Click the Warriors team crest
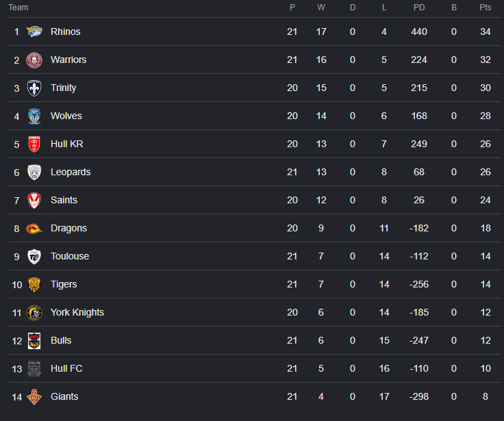 tap(34, 60)
